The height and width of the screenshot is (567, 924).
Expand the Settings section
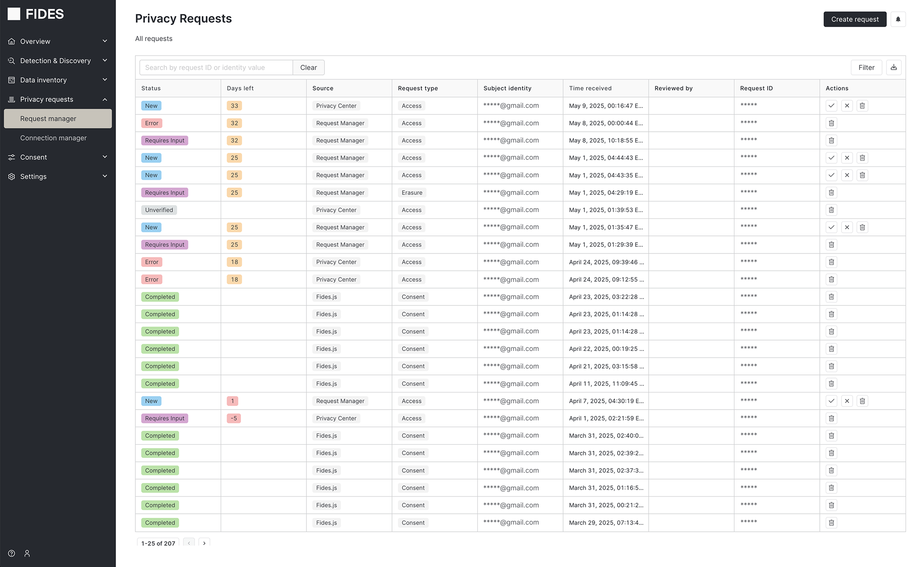tap(105, 176)
